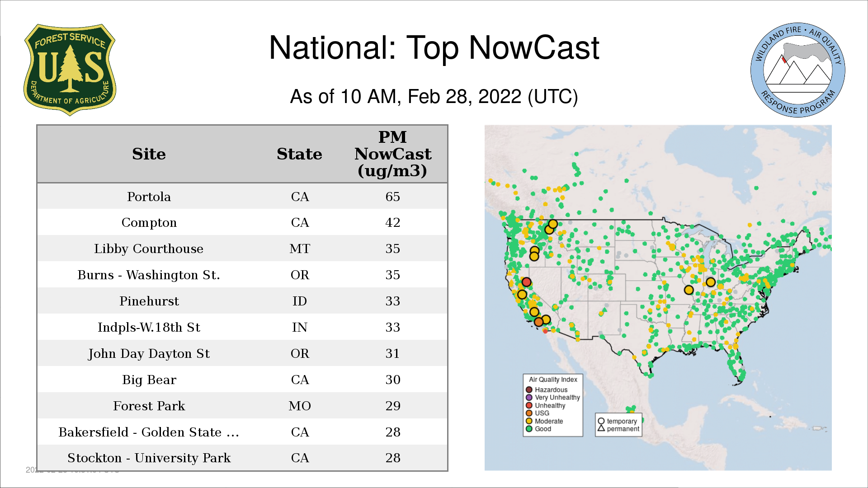Image resolution: width=868 pixels, height=488 pixels.
Task: Click the Site column header
Action: [x=149, y=154]
